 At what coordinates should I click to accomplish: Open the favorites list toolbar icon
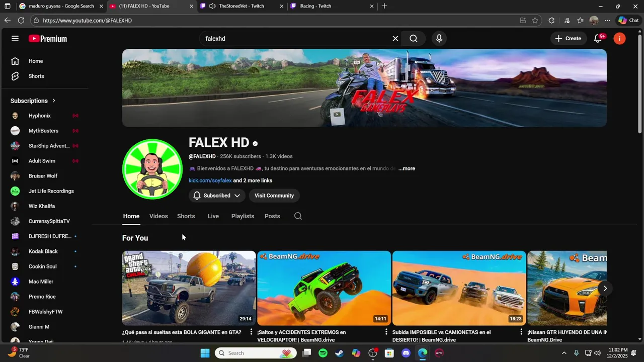580,21
